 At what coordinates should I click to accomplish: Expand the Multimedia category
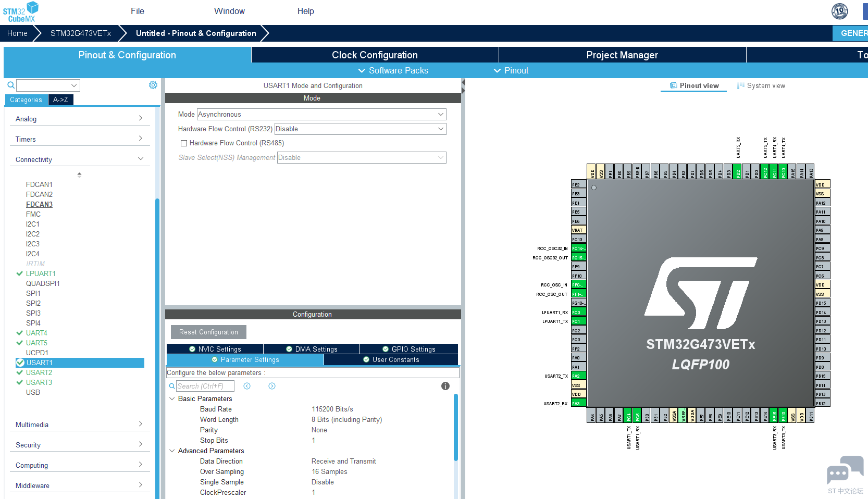[80, 425]
